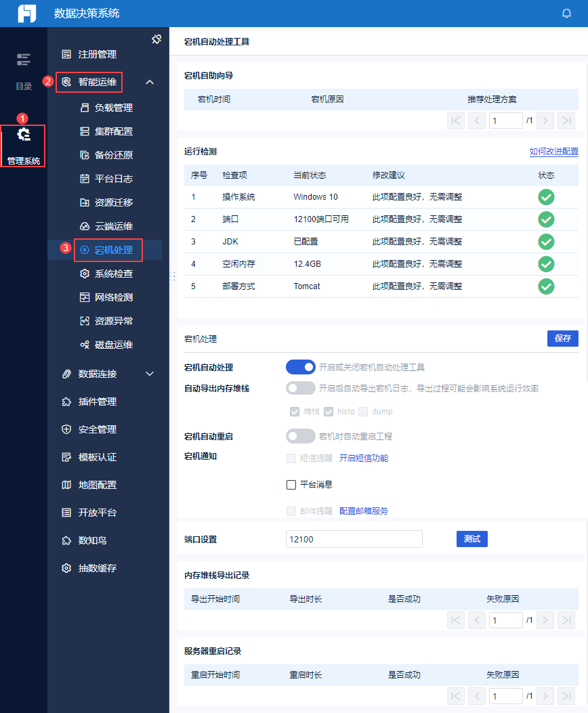
Task: Click the 模板认证 icon
Action: [66, 457]
